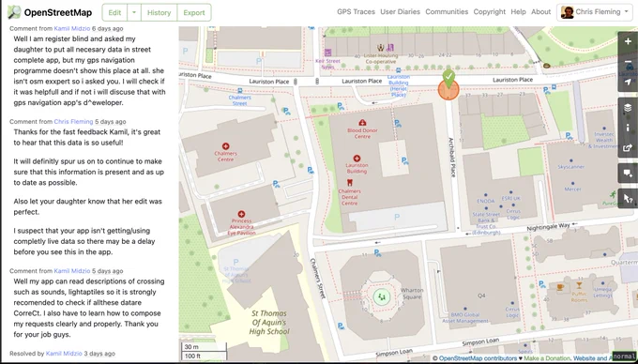
Task: Show my location with arrow control
Action: (x=628, y=83)
